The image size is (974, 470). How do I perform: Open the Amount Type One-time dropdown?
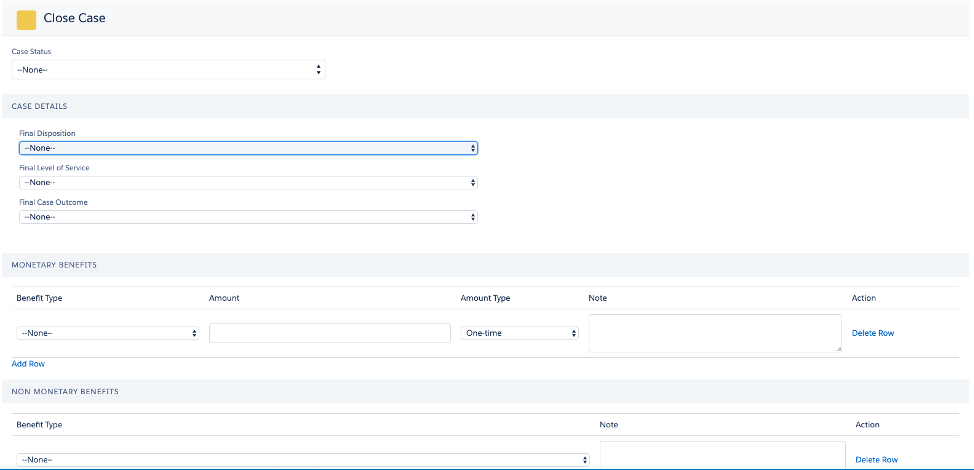click(x=520, y=333)
